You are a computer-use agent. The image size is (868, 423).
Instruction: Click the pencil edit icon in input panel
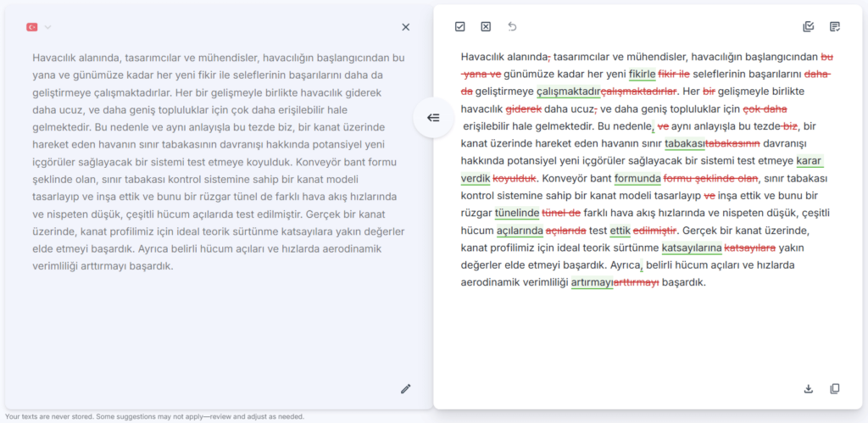(x=405, y=388)
